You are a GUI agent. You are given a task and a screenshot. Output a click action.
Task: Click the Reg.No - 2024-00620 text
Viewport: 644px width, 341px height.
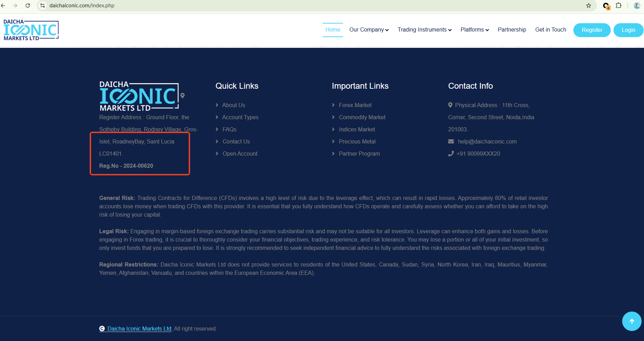point(126,166)
